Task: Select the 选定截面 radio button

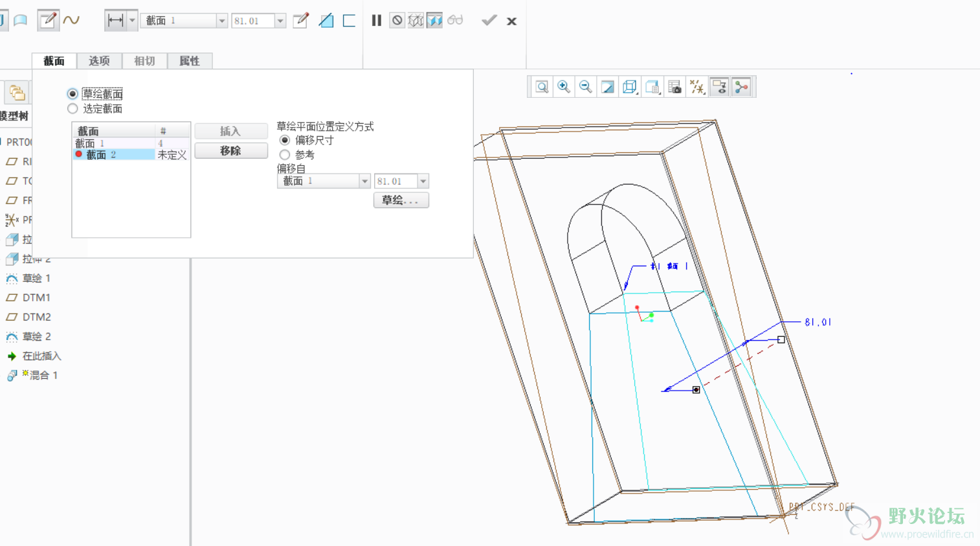Action: click(72, 109)
